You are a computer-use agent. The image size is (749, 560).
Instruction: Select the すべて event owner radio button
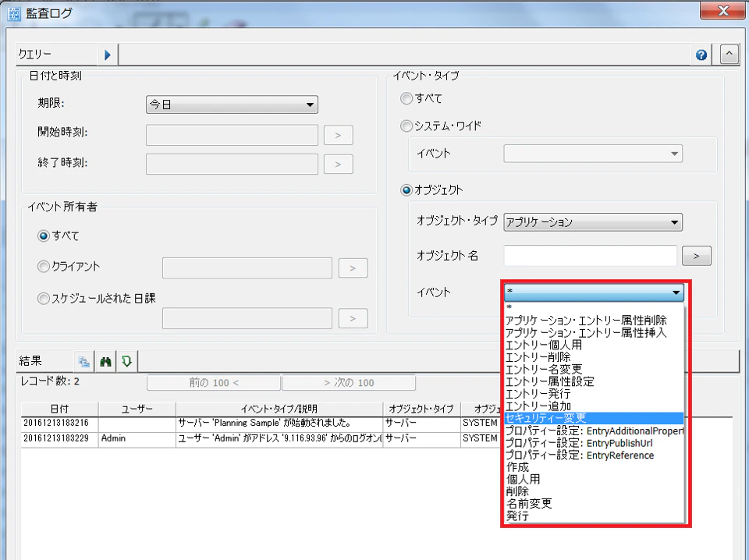point(44,236)
